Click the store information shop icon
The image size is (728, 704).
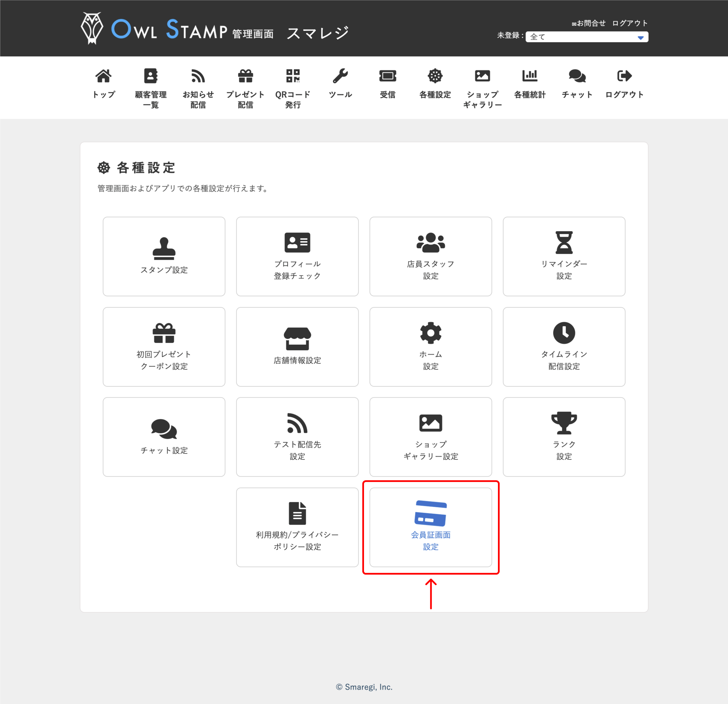click(297, 338)
